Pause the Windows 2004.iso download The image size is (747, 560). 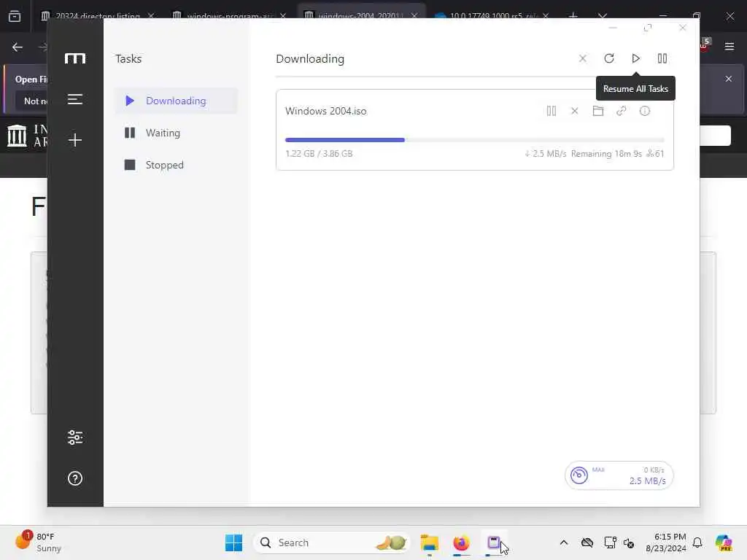[x=551, y=111]
